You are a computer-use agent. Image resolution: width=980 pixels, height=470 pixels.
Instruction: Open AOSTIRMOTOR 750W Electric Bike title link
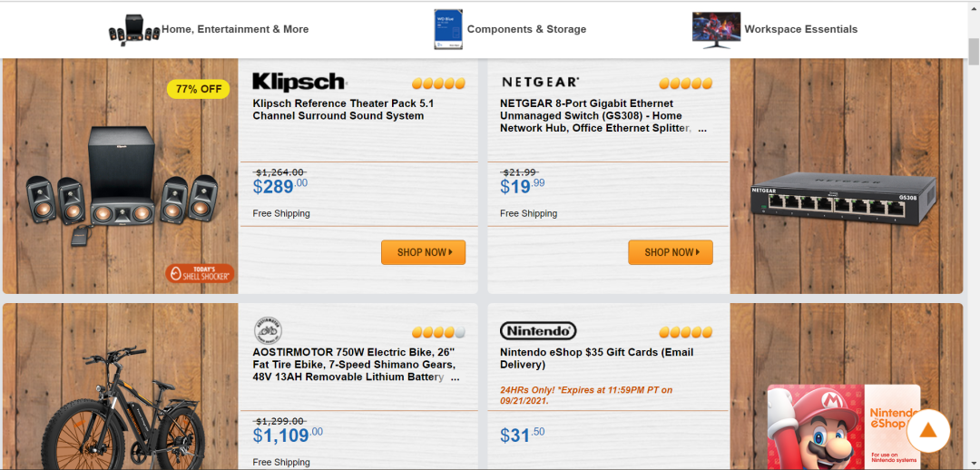click(x=356, y=365)
